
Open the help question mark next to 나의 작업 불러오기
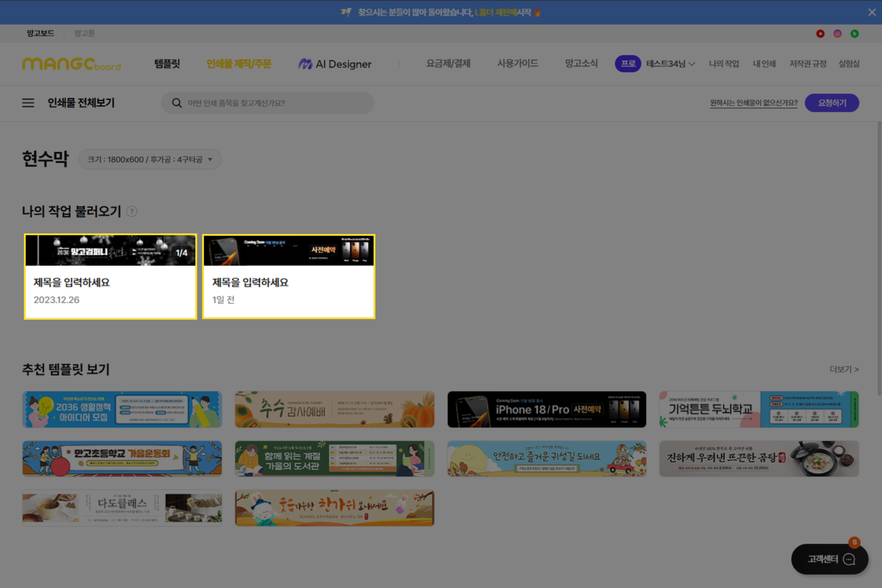pos(132,211)
